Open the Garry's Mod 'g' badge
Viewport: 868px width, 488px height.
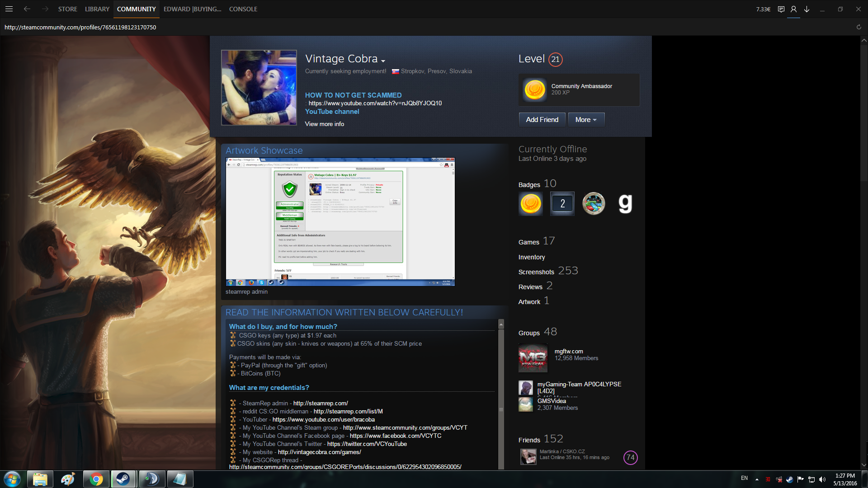[x=625, y=203]
